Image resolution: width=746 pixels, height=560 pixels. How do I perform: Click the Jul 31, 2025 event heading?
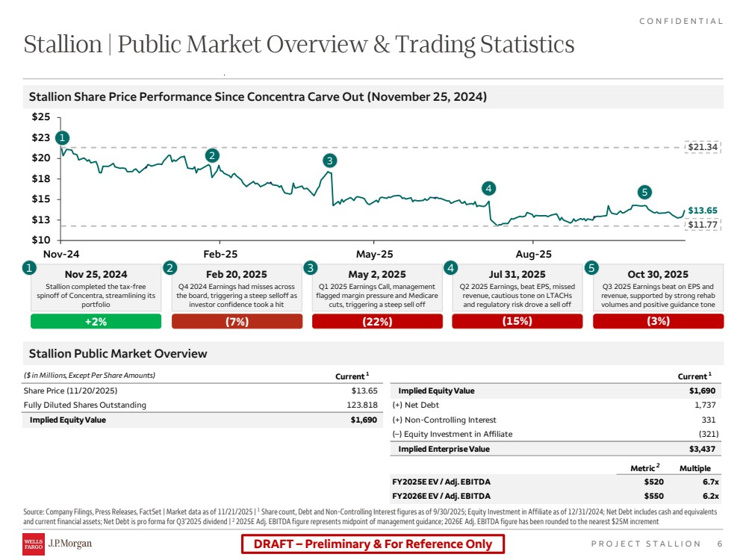517,275
